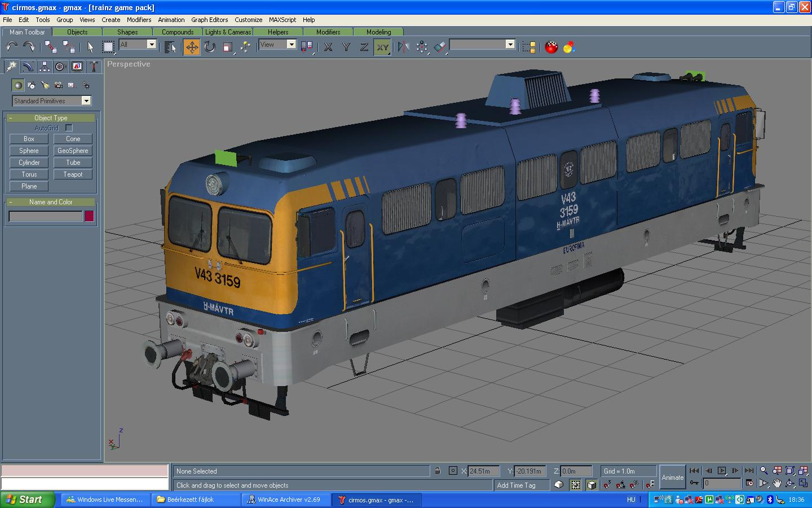Switch to the Compounds toolbar tab
Screen dimensions: 812x508
[177, 32]
